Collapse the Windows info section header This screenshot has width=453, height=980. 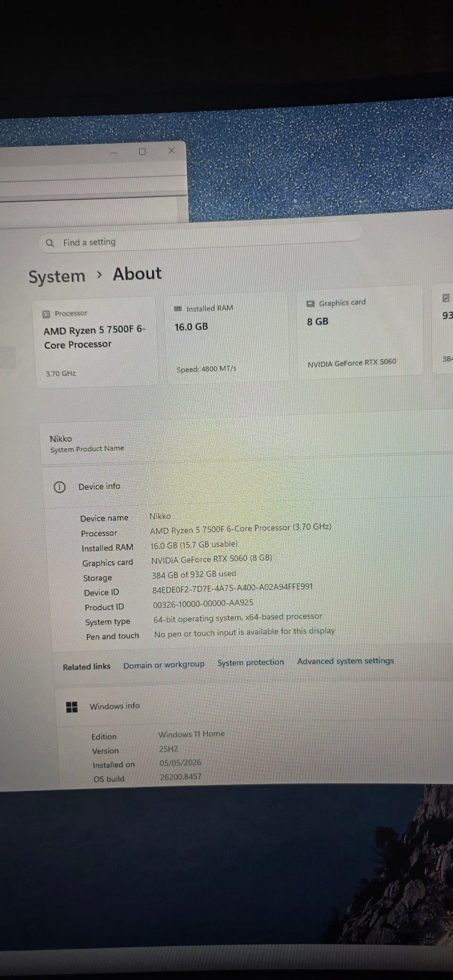tap(255, 704)
